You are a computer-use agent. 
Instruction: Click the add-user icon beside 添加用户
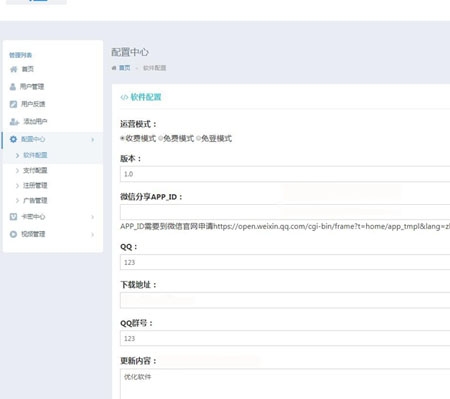[14, 122]
